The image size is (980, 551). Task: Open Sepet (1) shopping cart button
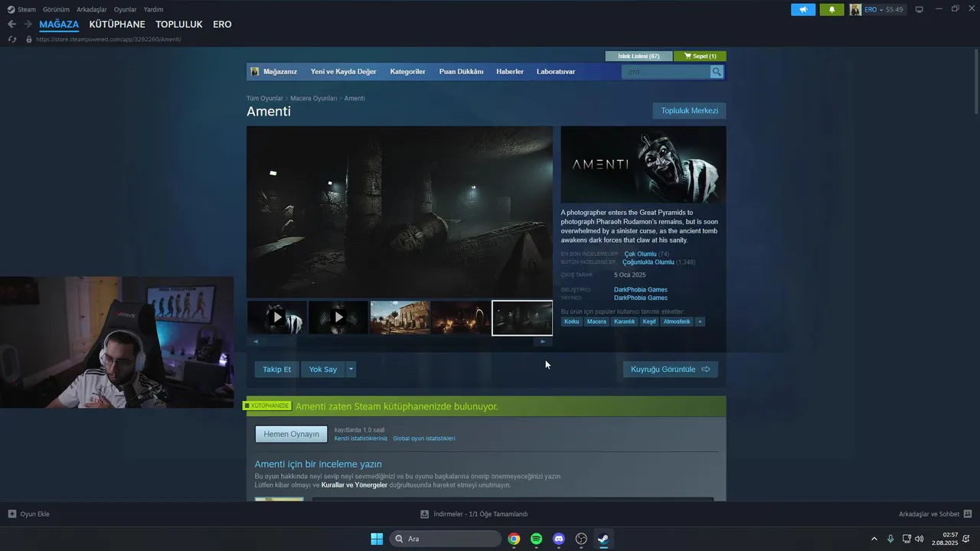pyautogui.click(x=700, y=56)
